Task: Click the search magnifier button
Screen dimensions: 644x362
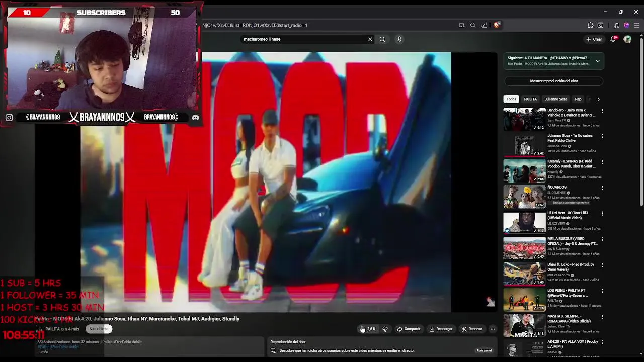Action: (x=382, y=39)
